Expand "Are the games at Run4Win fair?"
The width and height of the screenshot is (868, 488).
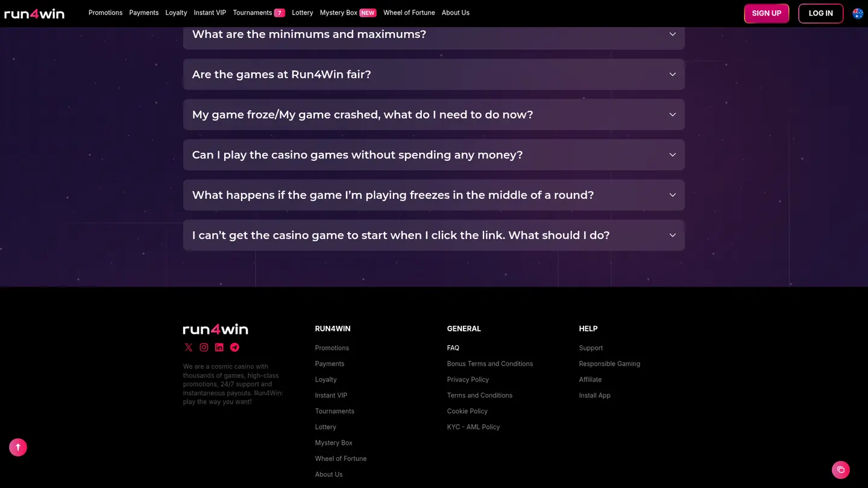click(x=434, y=75)
